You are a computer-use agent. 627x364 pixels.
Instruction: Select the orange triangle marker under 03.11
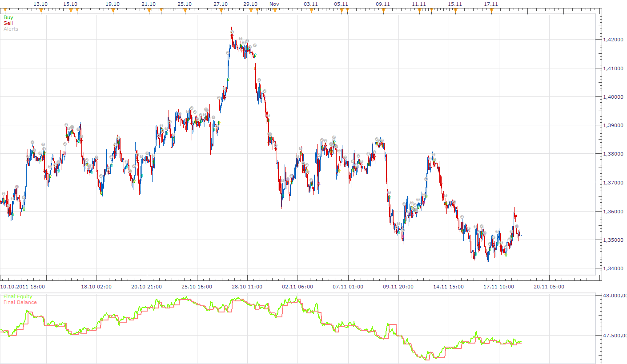tap(310, 11)
